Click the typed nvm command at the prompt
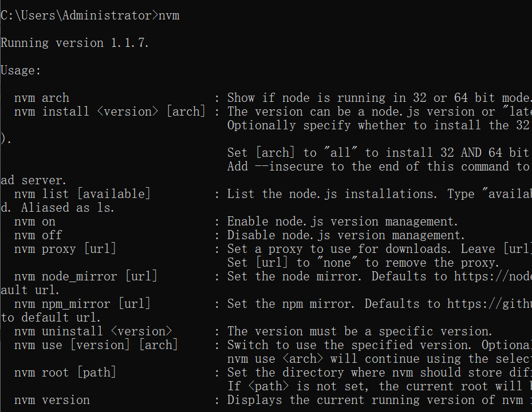This screenshot has width=532, height=412. click(169, 15)
